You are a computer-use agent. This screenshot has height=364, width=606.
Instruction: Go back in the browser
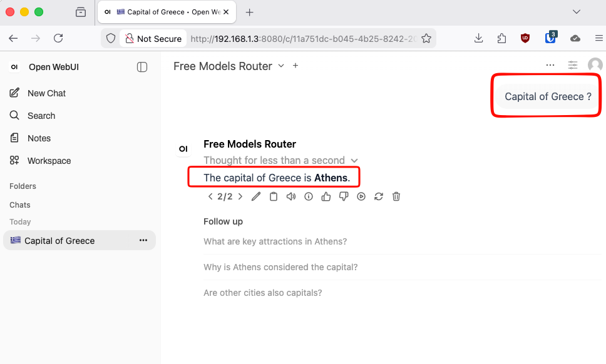point(13,38)
